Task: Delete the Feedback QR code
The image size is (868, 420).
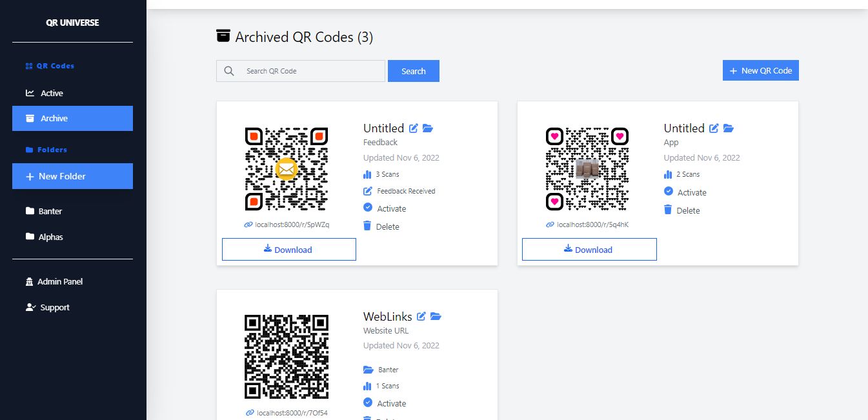Action: pos(381,226)
